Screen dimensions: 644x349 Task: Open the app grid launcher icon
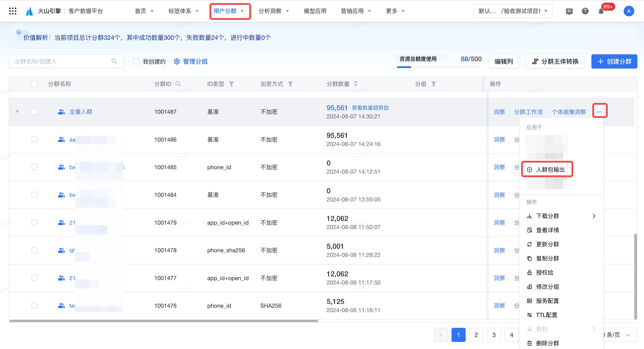(x=13, y=11)
